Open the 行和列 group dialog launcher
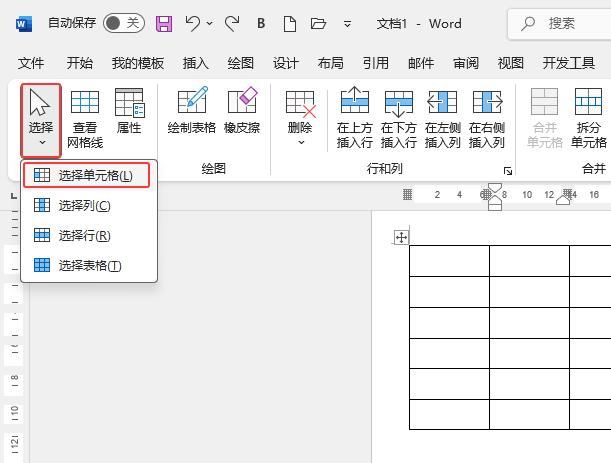The image size is (611, 463). pyautogui.click(x=508, y=171)
